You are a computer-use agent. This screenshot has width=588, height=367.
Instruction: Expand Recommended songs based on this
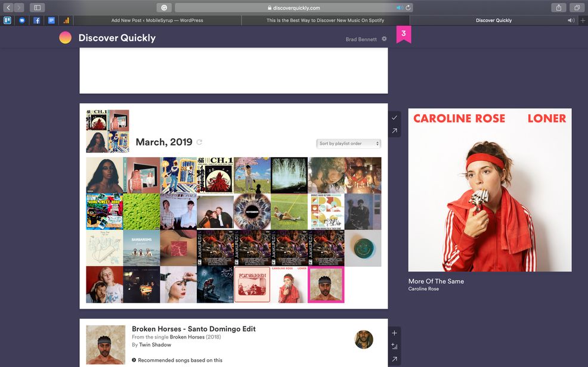pos(177,360)
